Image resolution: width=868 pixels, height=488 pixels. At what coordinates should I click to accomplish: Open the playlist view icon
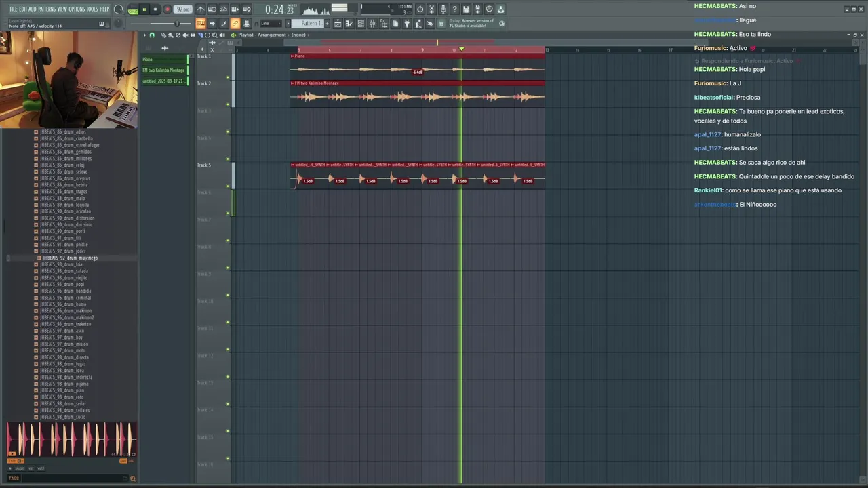click(338, 23)
